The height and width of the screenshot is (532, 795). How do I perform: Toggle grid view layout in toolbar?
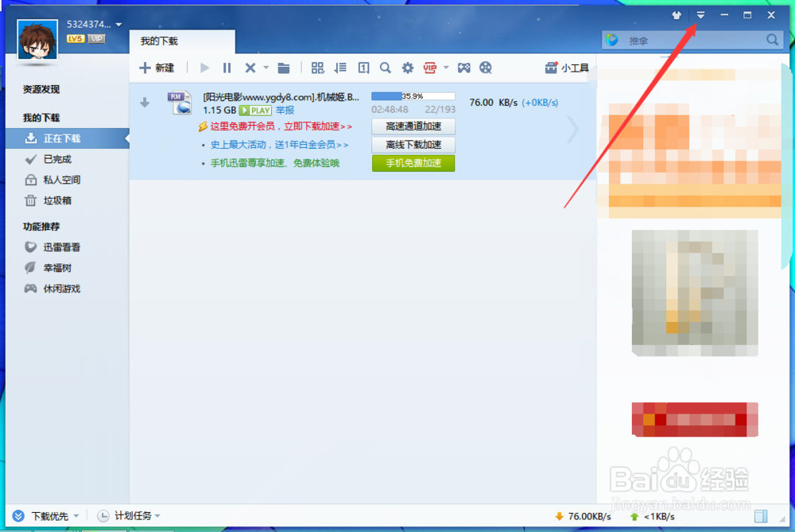pyautogui.click(x=318, y=68)
